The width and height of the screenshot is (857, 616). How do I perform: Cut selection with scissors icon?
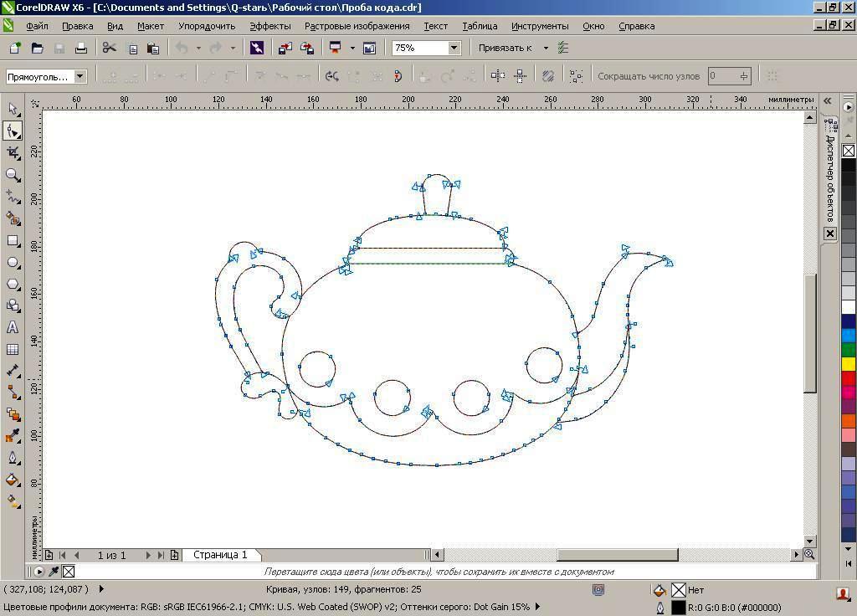point(110,48)
